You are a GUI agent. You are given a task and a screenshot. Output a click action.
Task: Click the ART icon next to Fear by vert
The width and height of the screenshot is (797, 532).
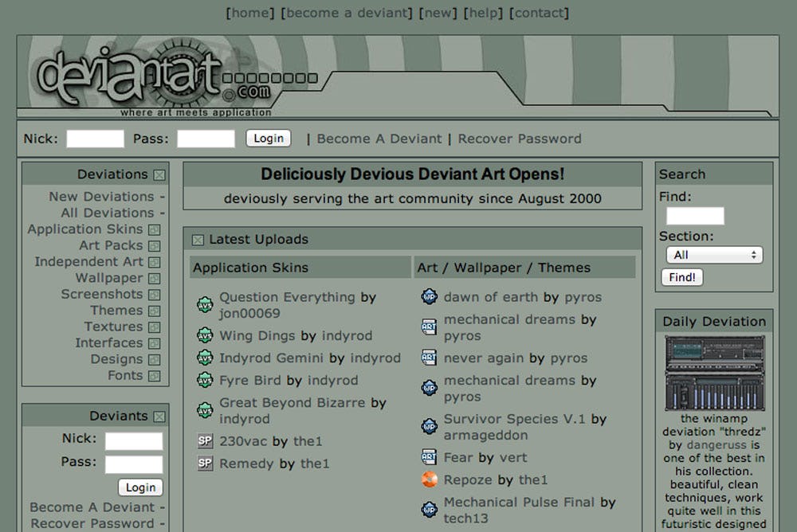(430, 458)
